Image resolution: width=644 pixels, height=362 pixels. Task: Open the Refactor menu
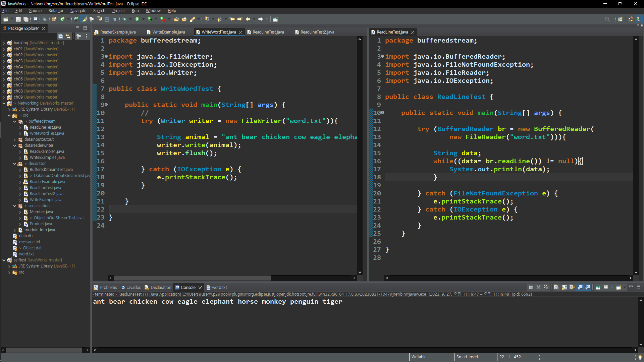(56, 11)
